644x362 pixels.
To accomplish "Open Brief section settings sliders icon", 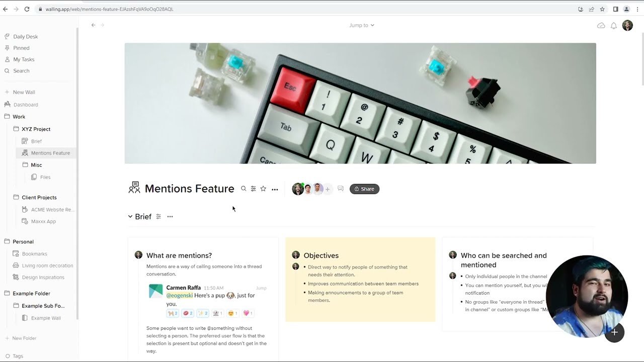I will (x=158, y=217).
